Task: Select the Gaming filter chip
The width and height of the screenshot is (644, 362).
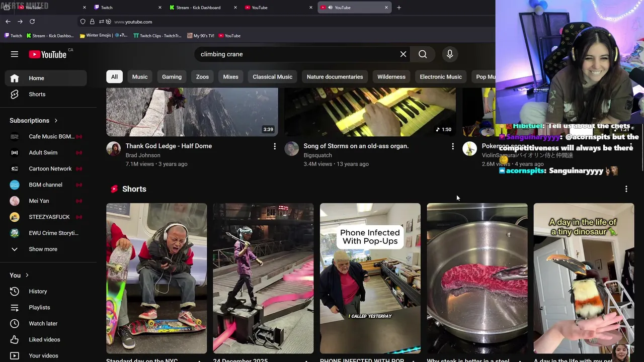Action: coord(172,77)
